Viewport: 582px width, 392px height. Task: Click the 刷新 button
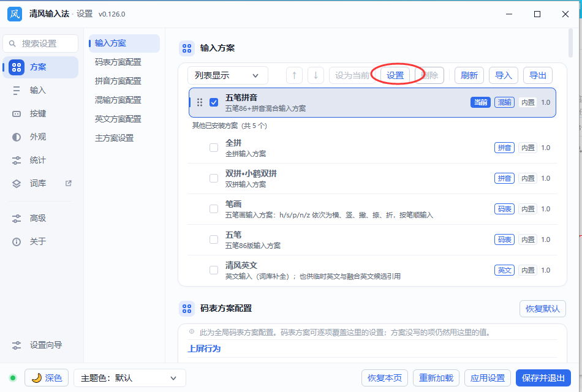(x=469, y=75)
